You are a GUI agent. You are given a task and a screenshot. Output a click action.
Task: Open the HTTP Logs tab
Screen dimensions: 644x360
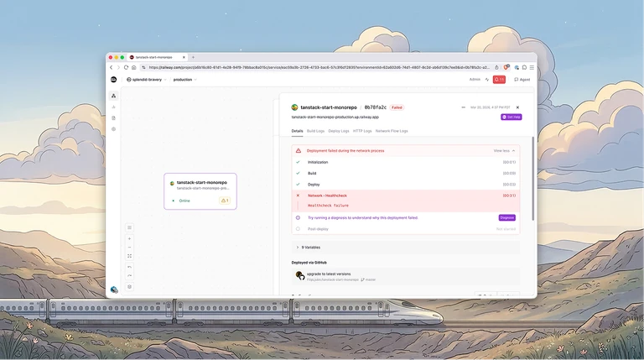pyautogui.click(x=362, y=131)
